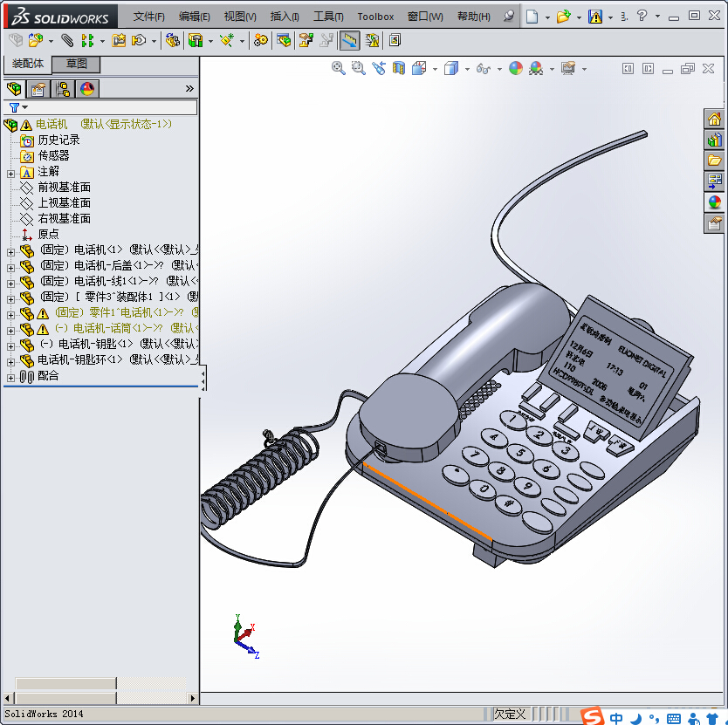Image resolution: width=728 pixels, height=725 pixels.
Task: Toggle the Instant3D ruler arrow button
Action: (350, 40)
